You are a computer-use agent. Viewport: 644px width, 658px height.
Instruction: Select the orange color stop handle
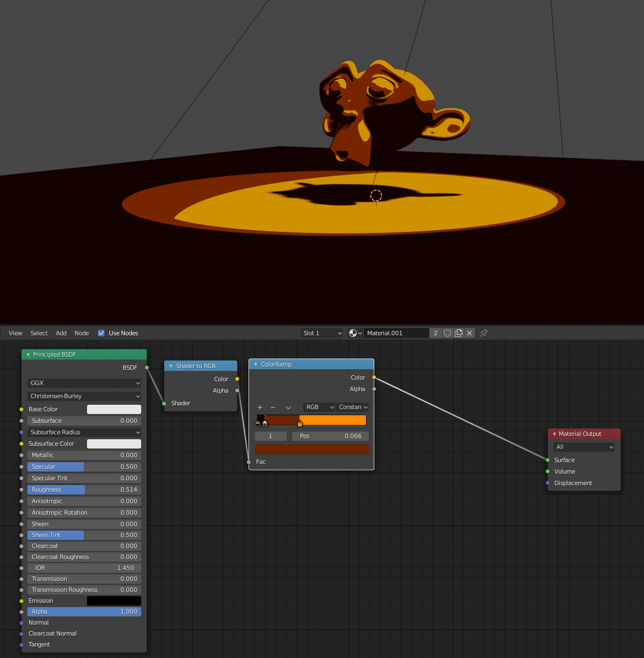(x=300, y=423)
